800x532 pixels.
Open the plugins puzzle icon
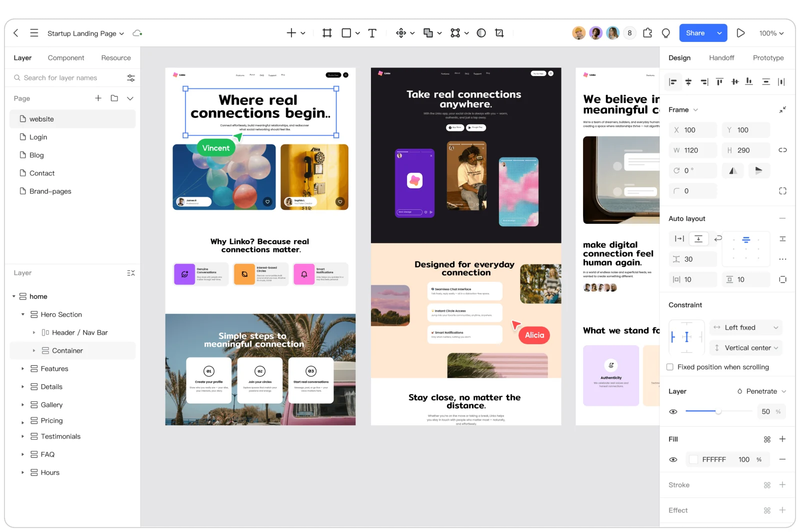tap(647, 33)
